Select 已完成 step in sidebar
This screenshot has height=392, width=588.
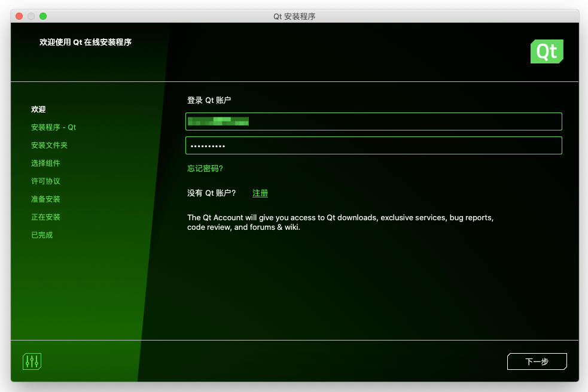(42, 235)
